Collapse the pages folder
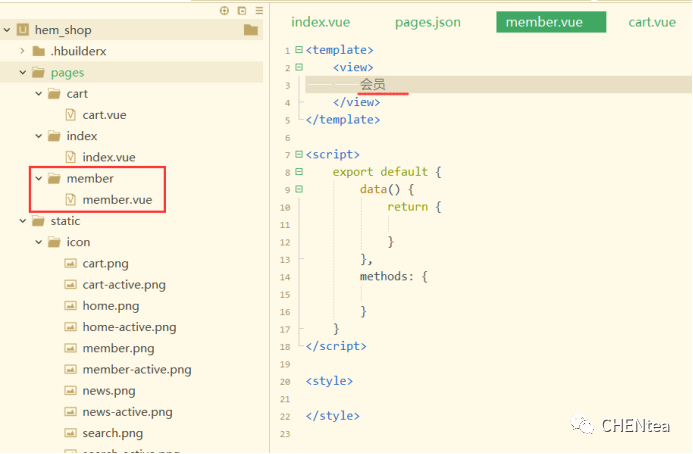Screen dimensions: 693x454 point(22,73)
